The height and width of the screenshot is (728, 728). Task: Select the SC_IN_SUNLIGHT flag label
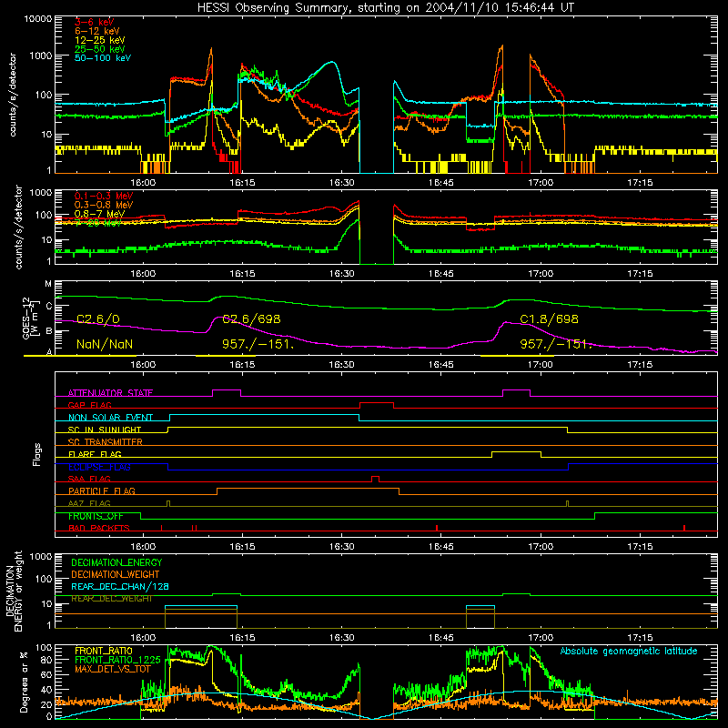point(105,430)
